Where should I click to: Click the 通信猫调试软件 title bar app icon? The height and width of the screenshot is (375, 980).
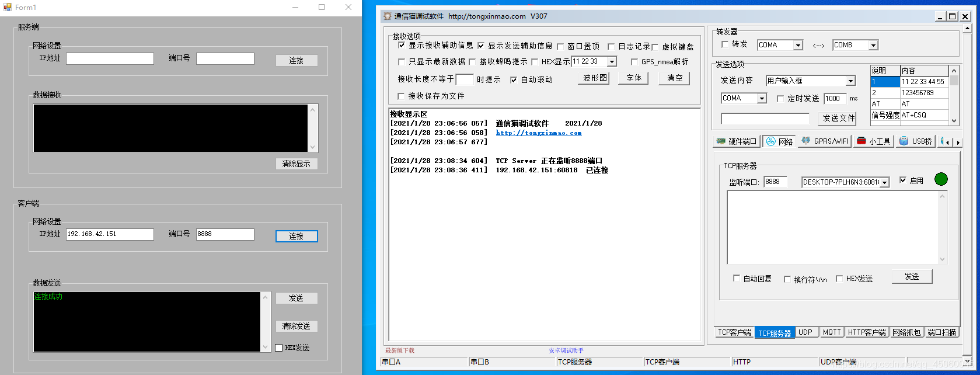pos(388,16)
